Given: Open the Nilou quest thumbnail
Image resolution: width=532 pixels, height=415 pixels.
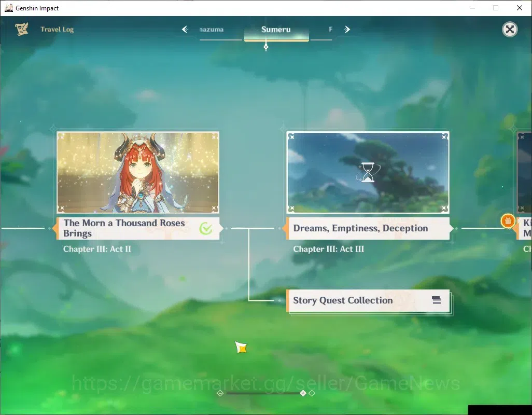Looking at the screenshot, I should pyautogui.click(x=138, y=172).
